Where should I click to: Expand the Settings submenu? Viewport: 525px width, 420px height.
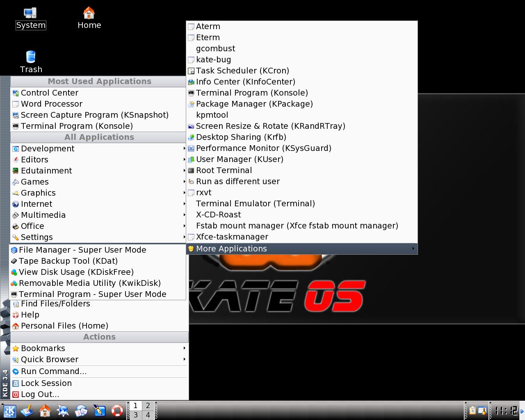point(98,237)
